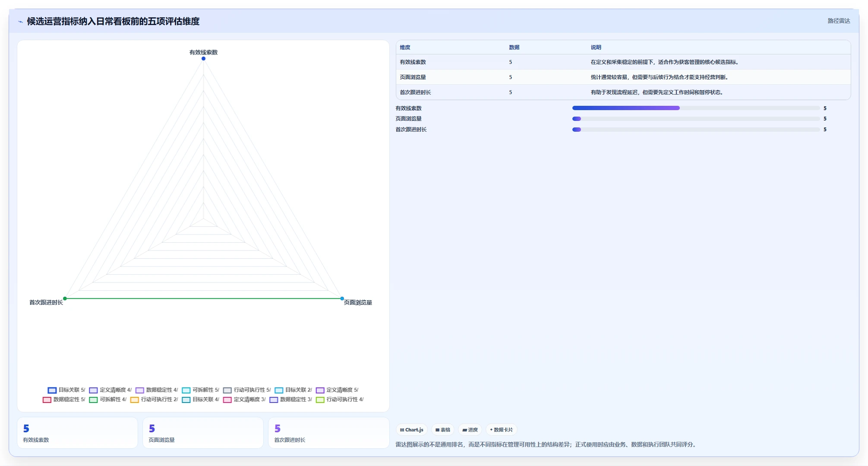Open the 页面浏览量 data card

pos(203,433)
